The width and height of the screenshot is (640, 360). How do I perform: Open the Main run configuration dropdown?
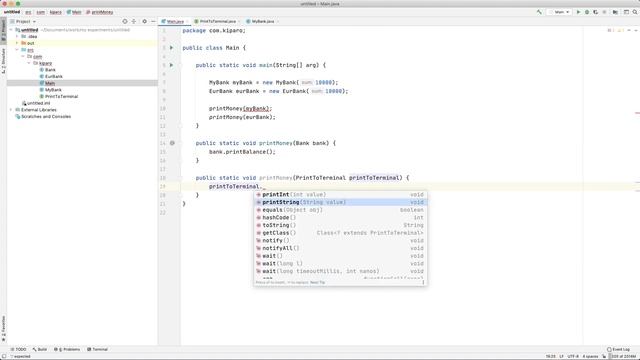coord(559,12)
